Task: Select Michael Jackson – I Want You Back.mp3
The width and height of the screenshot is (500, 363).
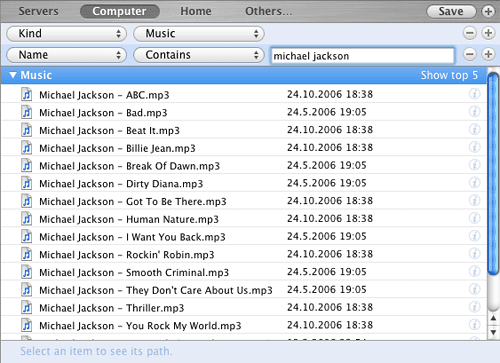Action: (244, 236)
